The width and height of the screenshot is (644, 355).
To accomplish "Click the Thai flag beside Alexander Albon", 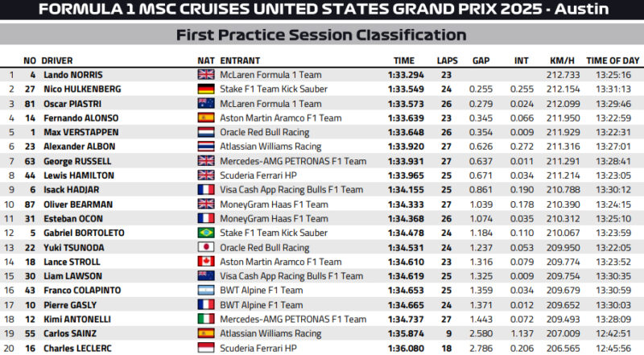I will pyautogui.click(x=206, y=147).
